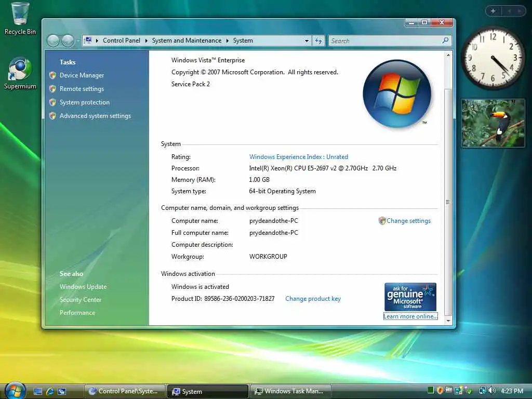Click the shield icon by Change settings
532x399 pixels.
(382, 221)
